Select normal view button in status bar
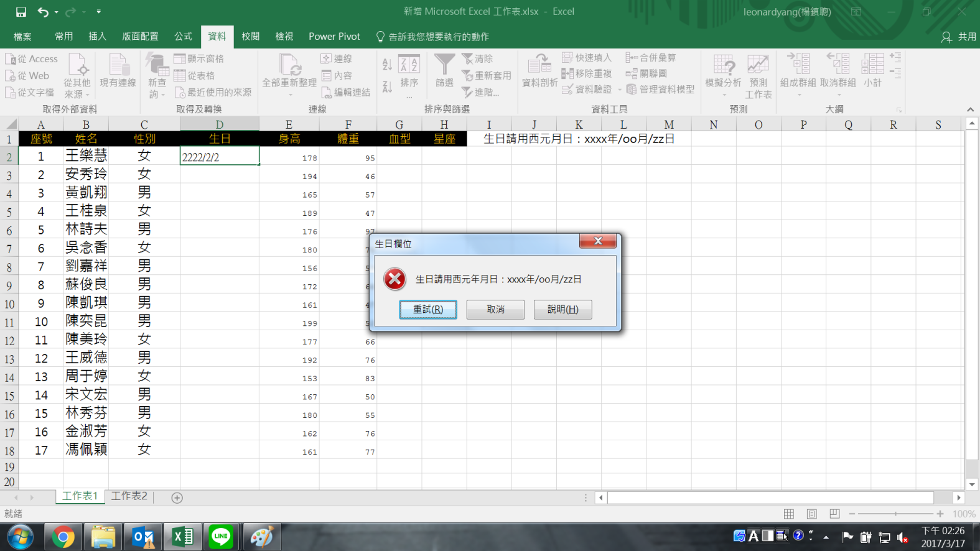The width and height of the screenshot is (980, 551). point(789,514)
